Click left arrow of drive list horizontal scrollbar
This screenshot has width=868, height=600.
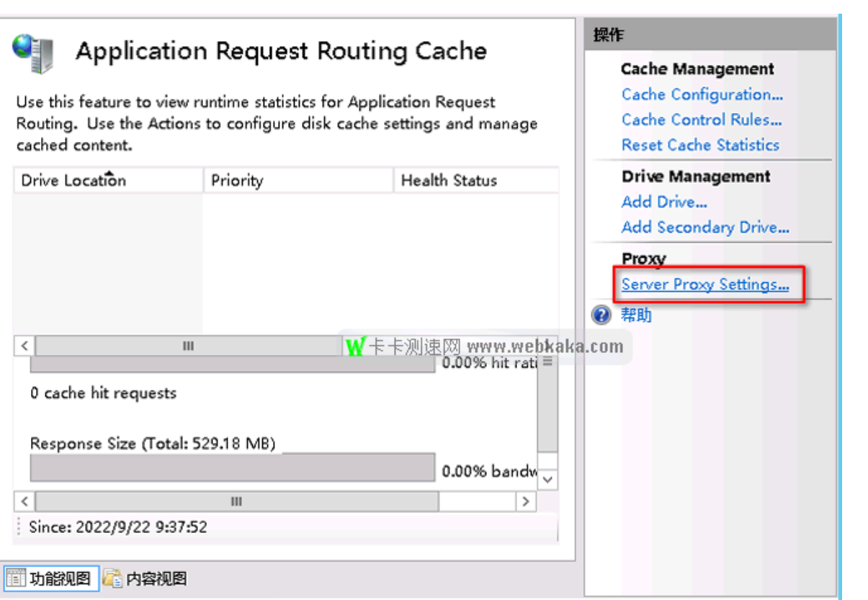click(x=24, y=346)
